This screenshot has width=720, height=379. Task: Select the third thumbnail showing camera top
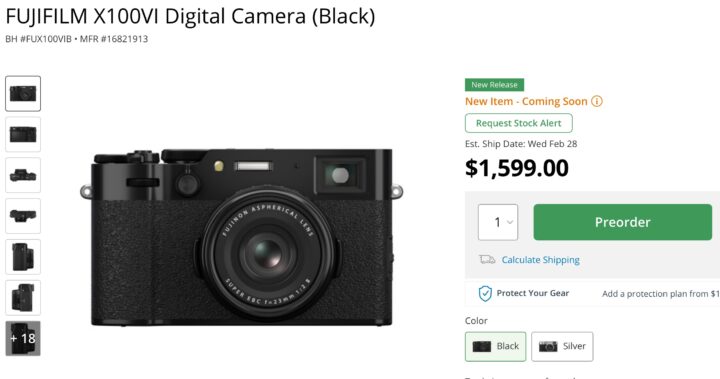(23, 175)
